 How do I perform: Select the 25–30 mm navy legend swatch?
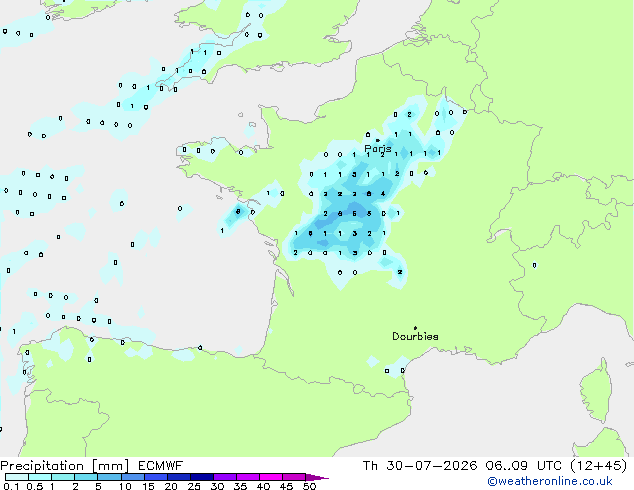coord(202,477)
